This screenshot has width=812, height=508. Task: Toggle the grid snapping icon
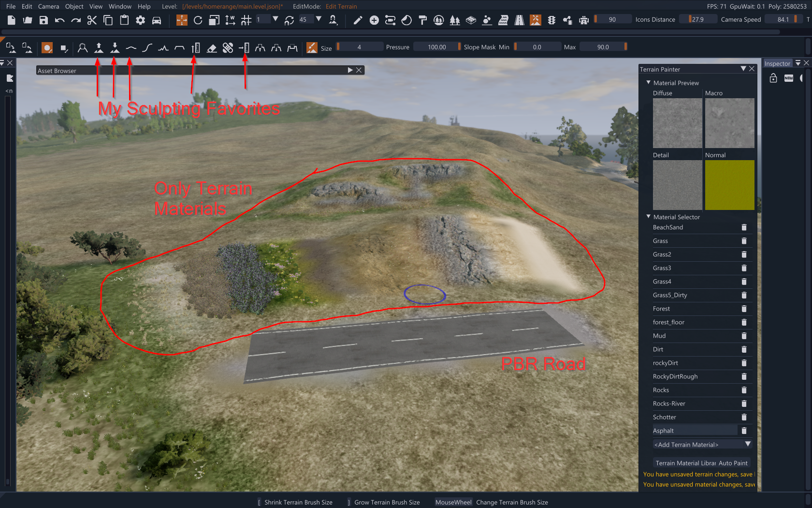[x=246, y=20]
